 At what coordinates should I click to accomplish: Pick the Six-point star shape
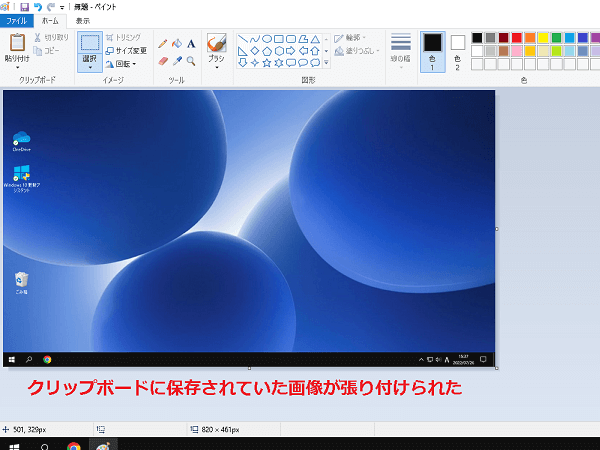(279, 63)
